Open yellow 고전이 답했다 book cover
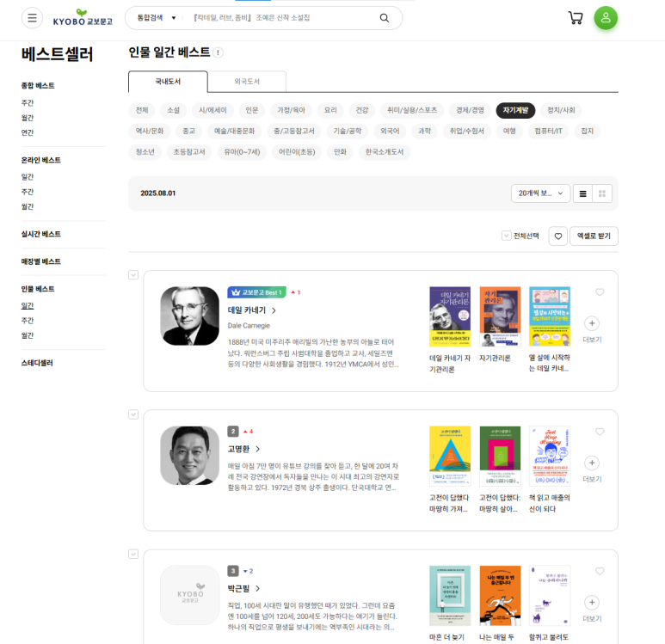 click(450, 457)
